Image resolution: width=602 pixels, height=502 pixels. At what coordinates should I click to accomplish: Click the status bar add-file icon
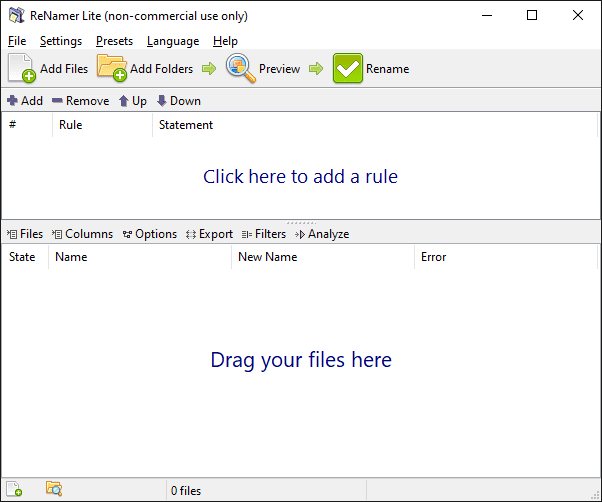(14, 489)
